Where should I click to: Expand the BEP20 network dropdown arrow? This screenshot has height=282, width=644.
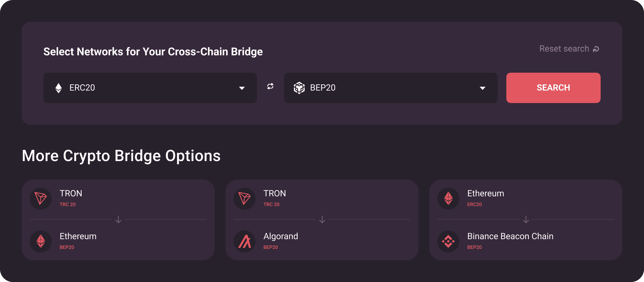pos(482,88)
